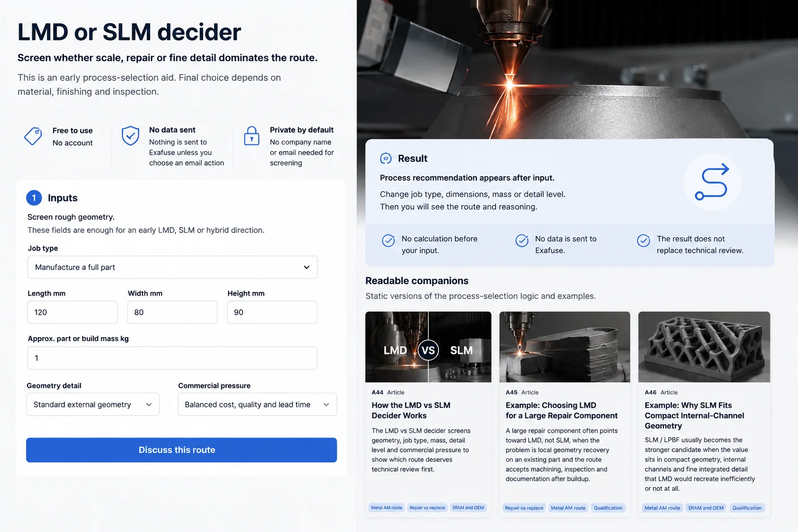The height and width of the screenshot is (532, 798).
Task: Open the Geometry detail dropdown
Action: [93, 405]
